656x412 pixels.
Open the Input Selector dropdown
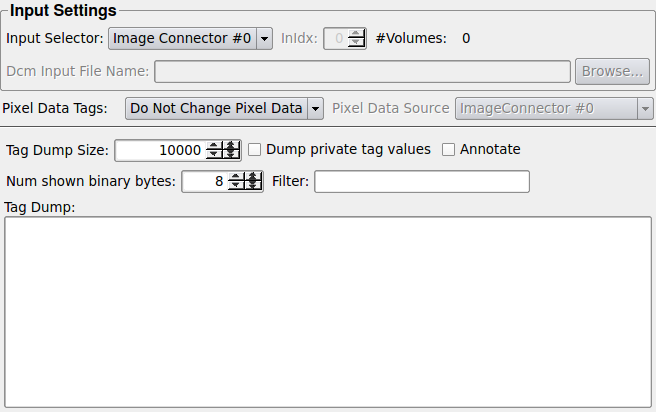pos(190,39)
